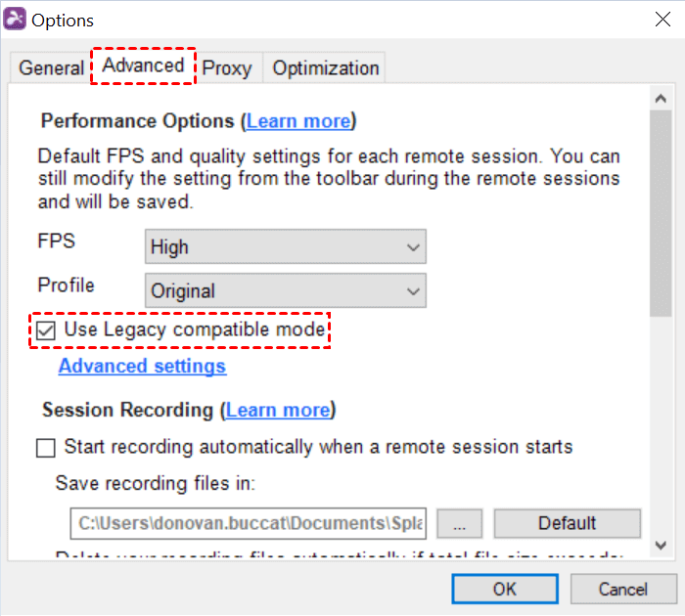Click the recording files path field
This screenshot has height=616, width=685.
249,523
